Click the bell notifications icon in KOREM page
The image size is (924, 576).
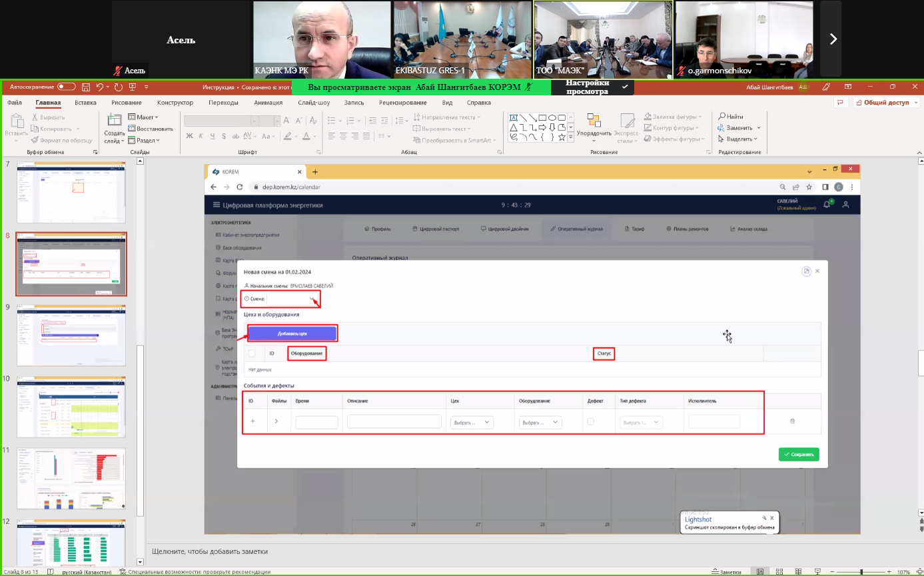[827, 205]
